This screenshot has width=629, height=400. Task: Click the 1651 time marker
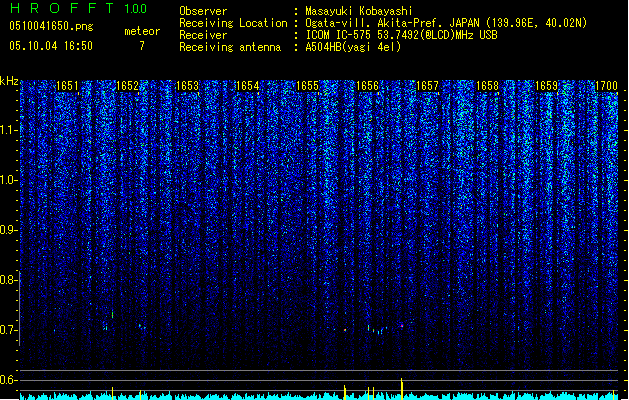[67, 86]
